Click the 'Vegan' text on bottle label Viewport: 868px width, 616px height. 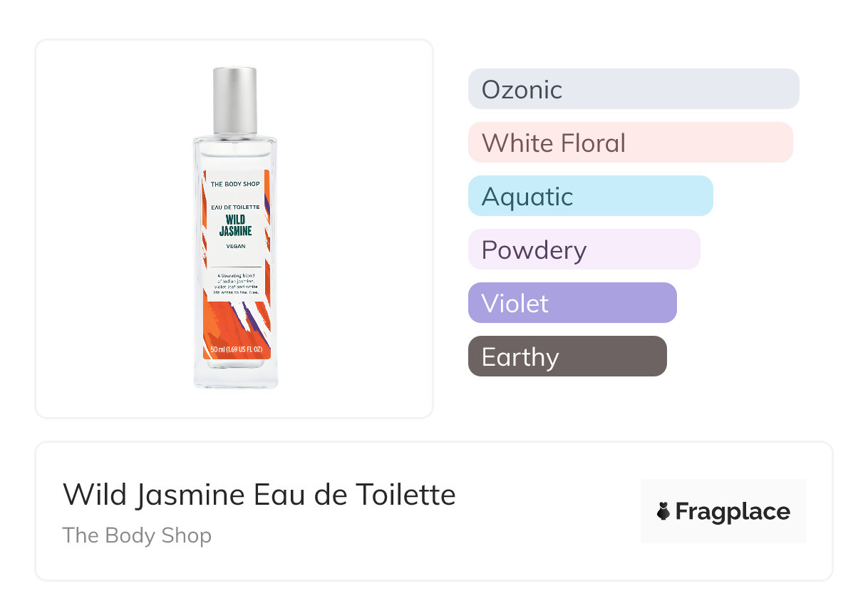235,246
